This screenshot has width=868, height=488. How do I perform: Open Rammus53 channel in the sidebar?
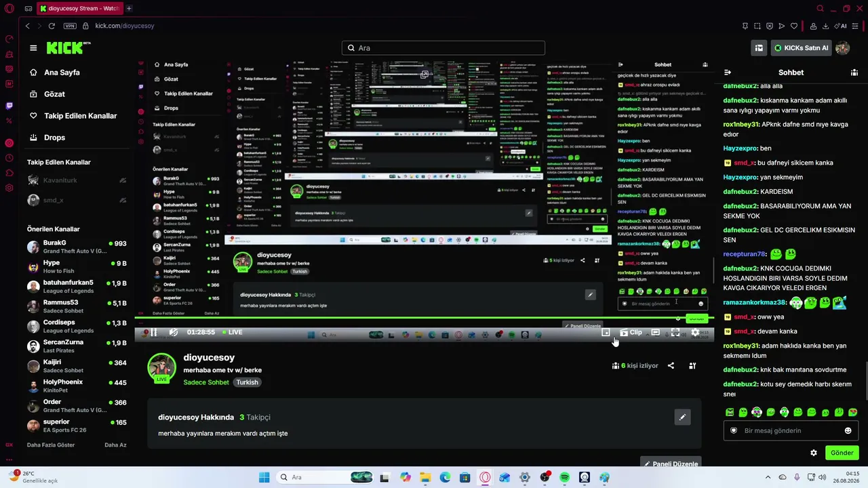coord(77,306)
